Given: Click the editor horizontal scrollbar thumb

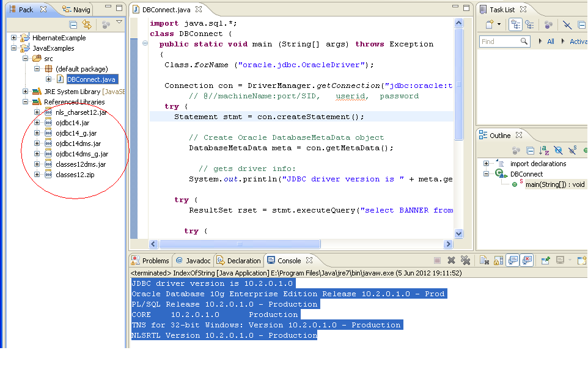Looking at the screenshot, I should pos(240,244).
